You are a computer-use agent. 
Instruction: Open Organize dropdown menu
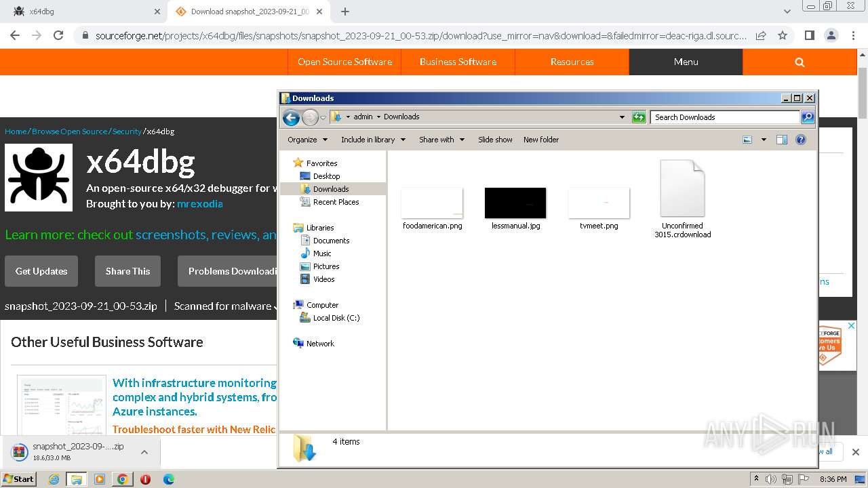coord(307,140)
